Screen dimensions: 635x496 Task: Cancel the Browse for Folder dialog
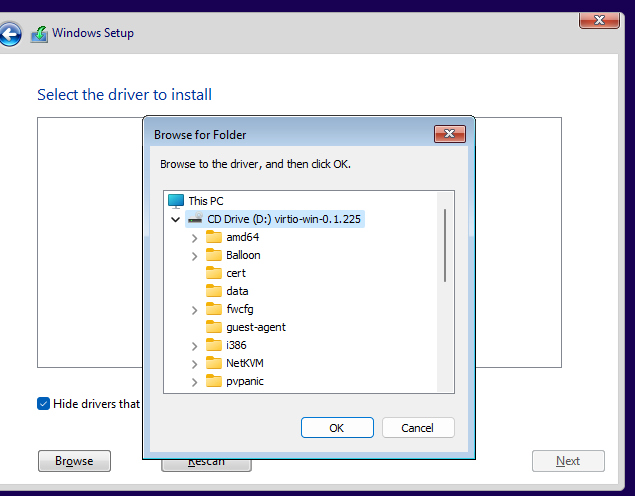[x=418, y=428]
